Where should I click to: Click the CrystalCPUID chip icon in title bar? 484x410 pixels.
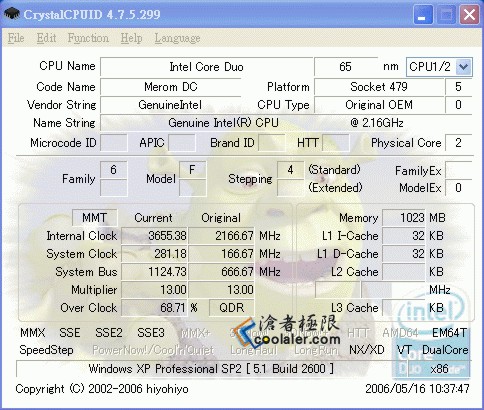(12, 14)
